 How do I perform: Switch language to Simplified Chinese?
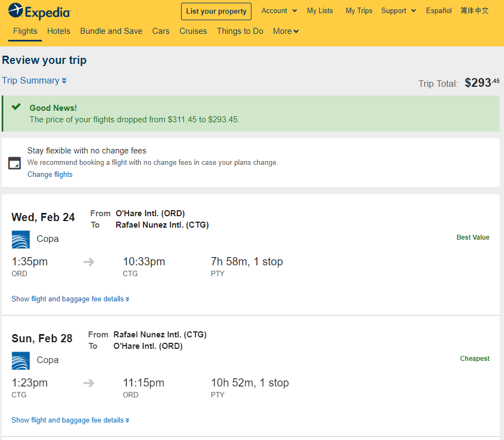click(x=475, y=10)
